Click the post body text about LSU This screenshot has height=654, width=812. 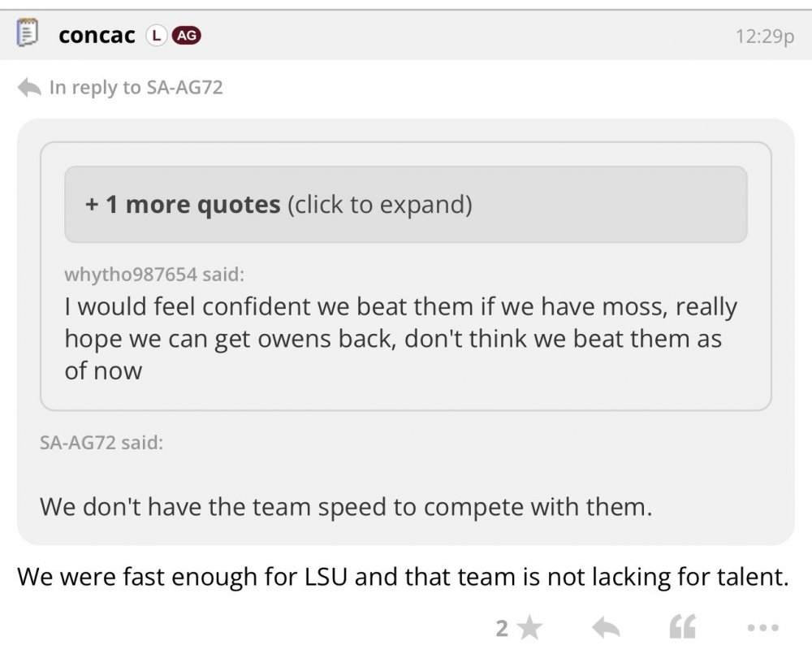403,577
